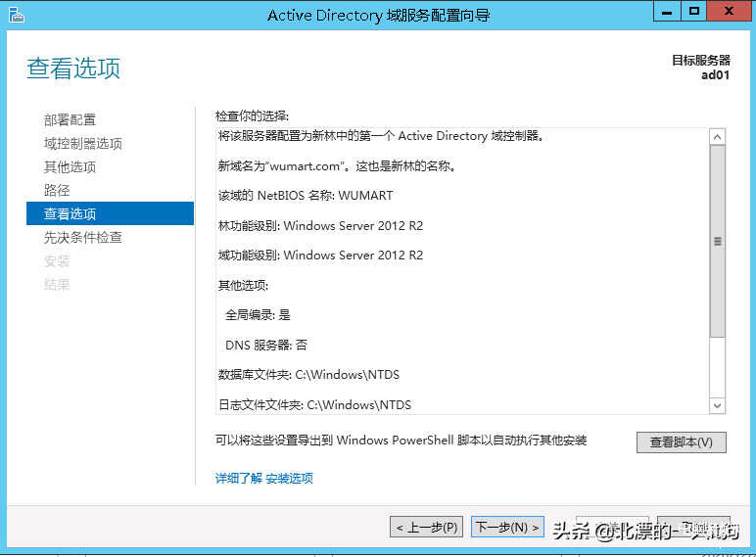Select the 查看选项 step

[110, 213]
